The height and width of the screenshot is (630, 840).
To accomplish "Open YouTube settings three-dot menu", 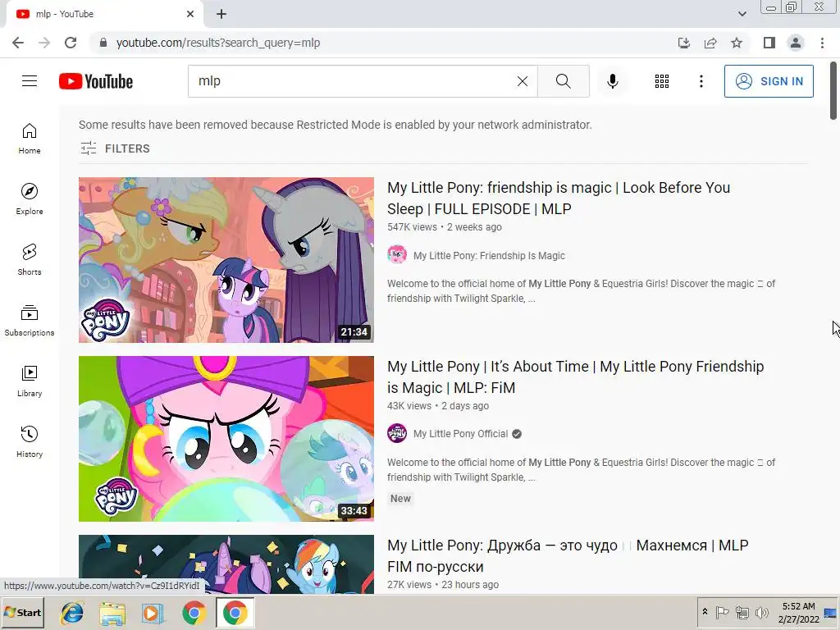I will (701, 81).
